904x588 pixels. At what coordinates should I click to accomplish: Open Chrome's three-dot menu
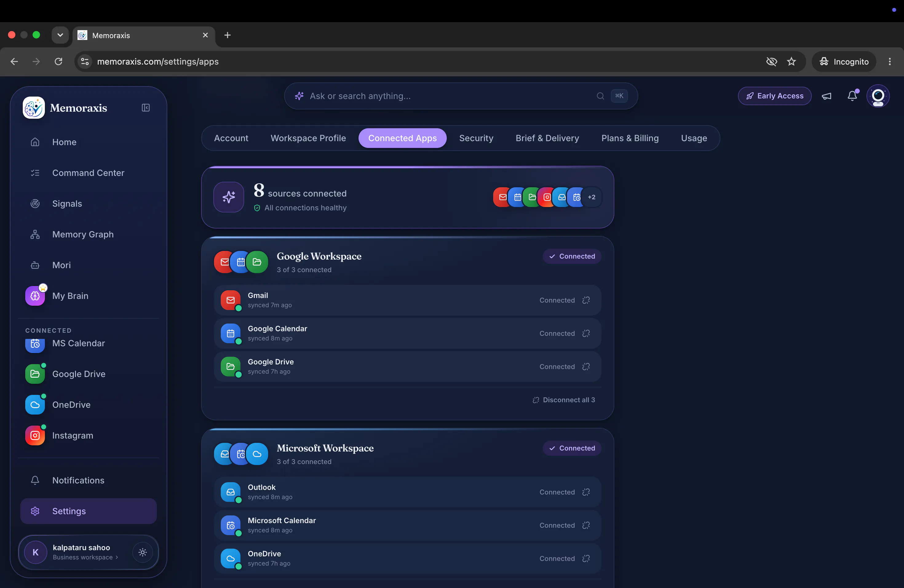(890, 62)
